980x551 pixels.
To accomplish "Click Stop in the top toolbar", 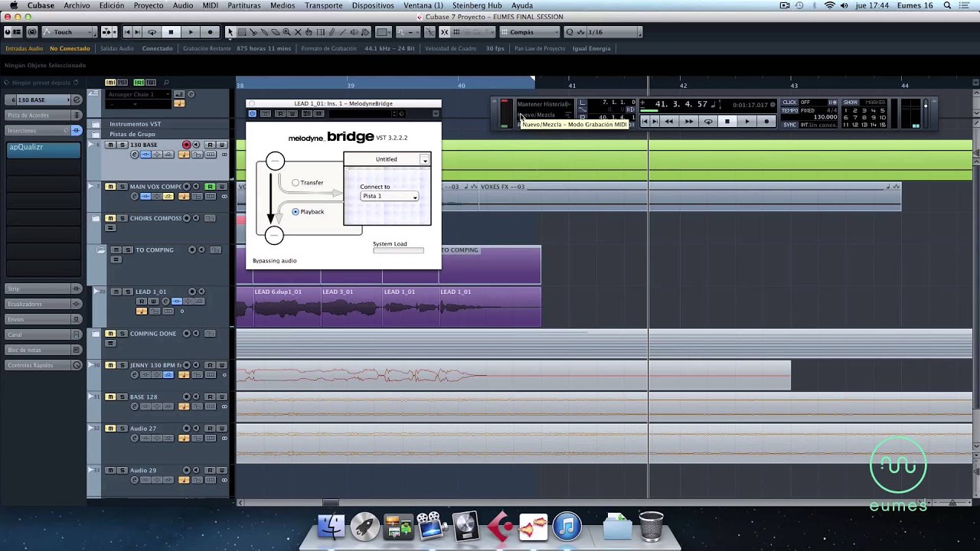I will [x=171, y=32].
